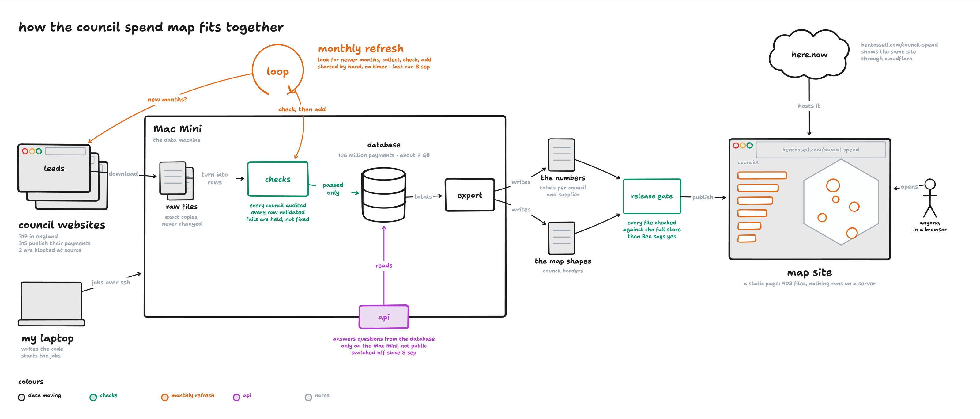The height and width of the screenshot is (419, 980).
Task: Click the 'hosts it' label
Action: [809, 106]
